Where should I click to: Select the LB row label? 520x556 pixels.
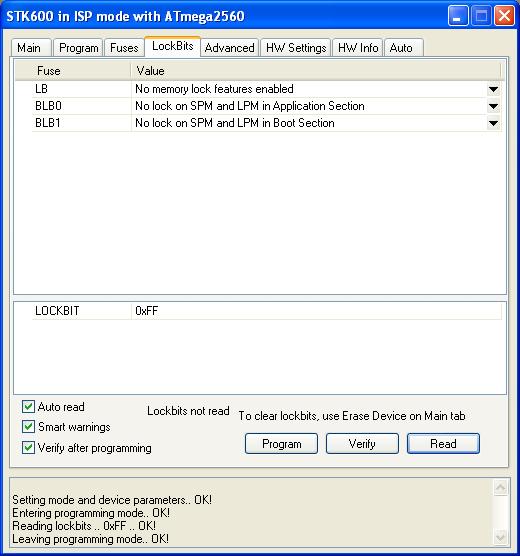[x=42, y=89]
